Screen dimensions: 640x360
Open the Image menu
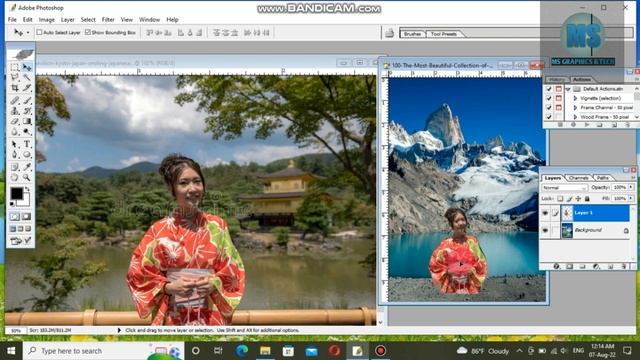pos(47,20)
